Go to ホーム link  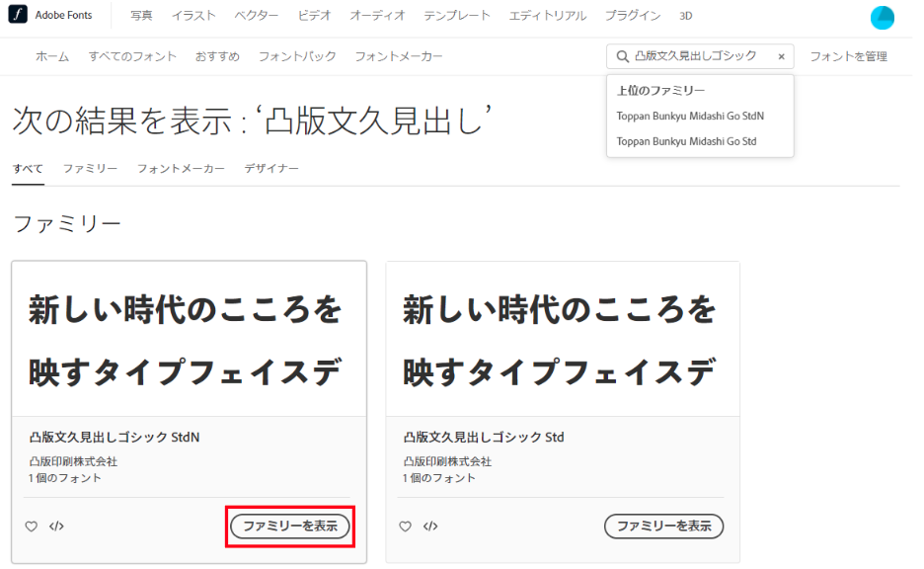pyautogui.click(x=52, y=56)
